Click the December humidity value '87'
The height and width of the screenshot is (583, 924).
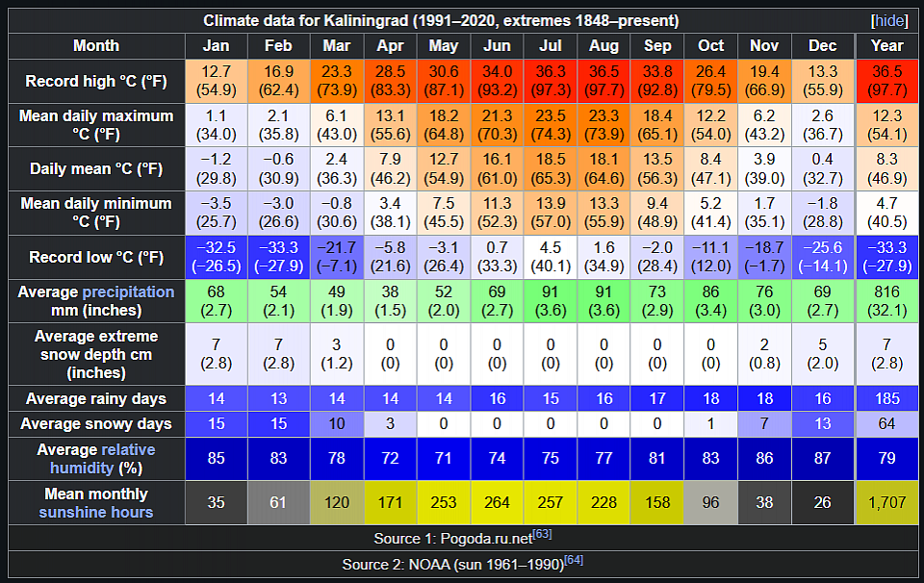[823, 459]
